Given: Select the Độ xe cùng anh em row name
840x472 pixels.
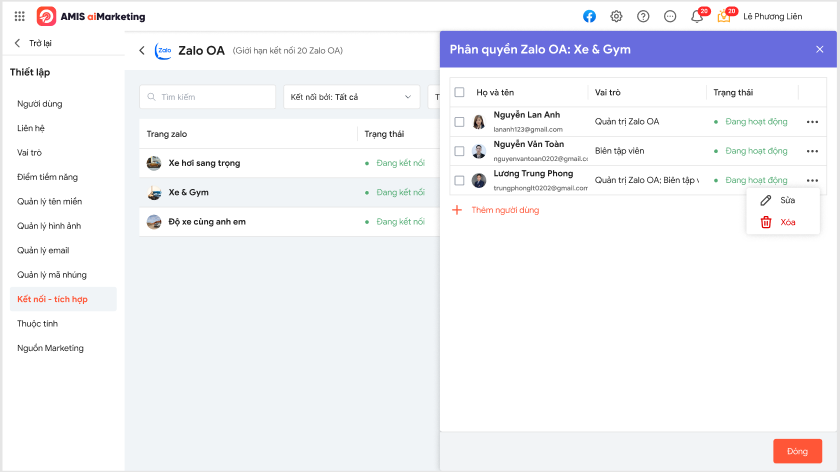Looking at the screenshot, I should coord(207,222).
